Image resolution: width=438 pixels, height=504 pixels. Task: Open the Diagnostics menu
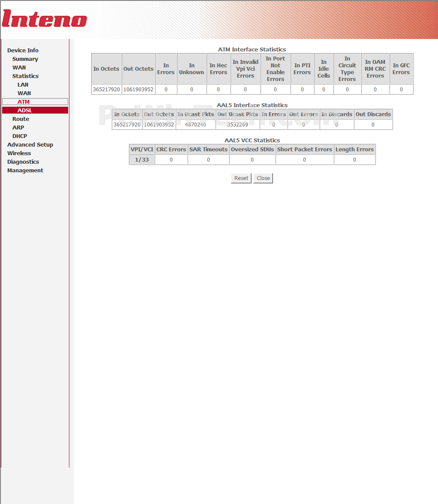point(23,162)
